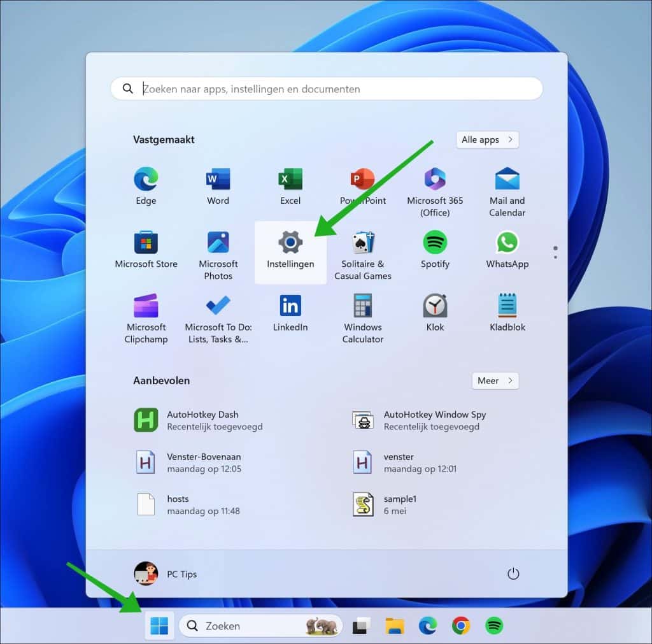
Task: Focus the Start menu search field
Action: pyautogui.click(x=327, y=89)
